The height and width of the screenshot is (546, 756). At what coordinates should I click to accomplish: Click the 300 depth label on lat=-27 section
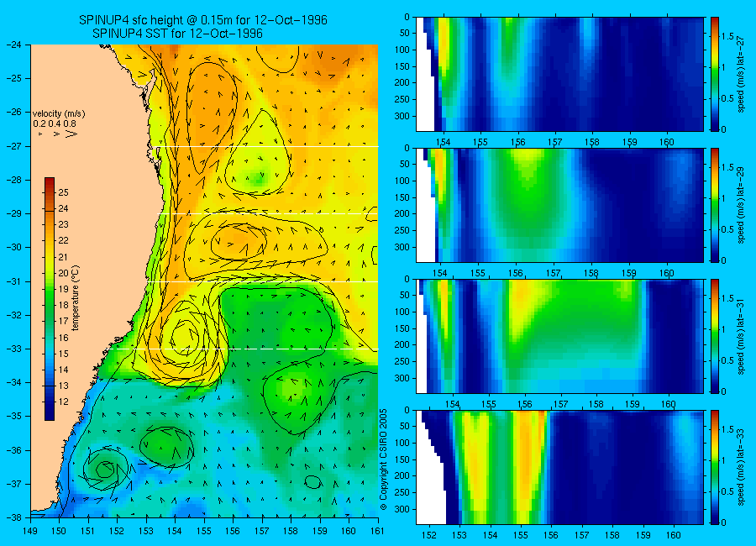click(x=402, y=116)
